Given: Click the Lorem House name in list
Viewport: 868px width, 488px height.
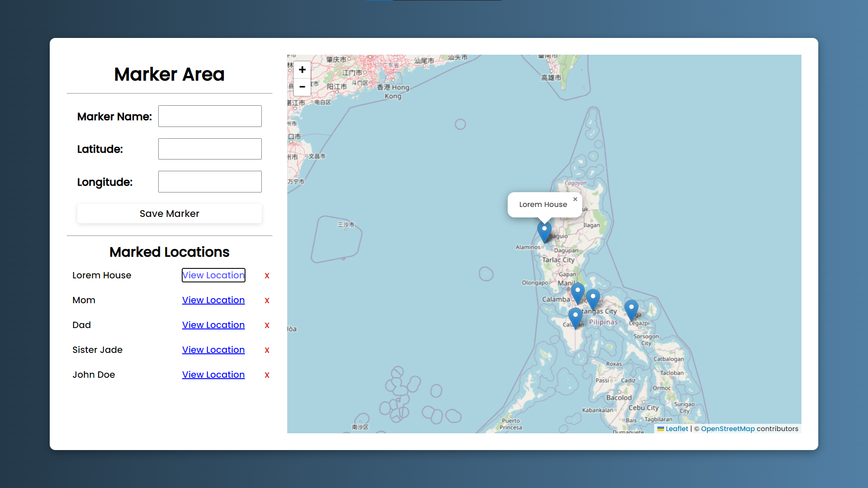Looking at the screenshot, I should click(x=102, y=275).
